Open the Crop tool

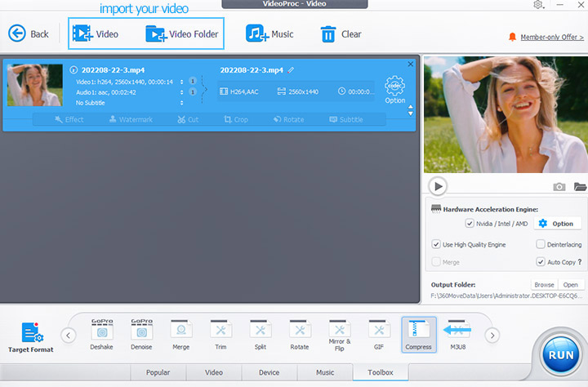(x=236, y=120)
